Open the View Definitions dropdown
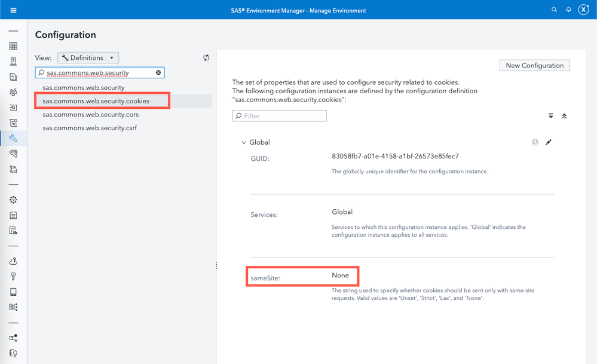The width and height of the screenshot is (597, 364). coord(88,57)
